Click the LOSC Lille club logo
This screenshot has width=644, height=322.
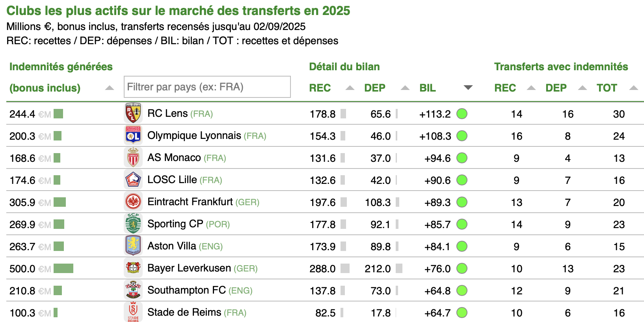(x=133, y=180)
